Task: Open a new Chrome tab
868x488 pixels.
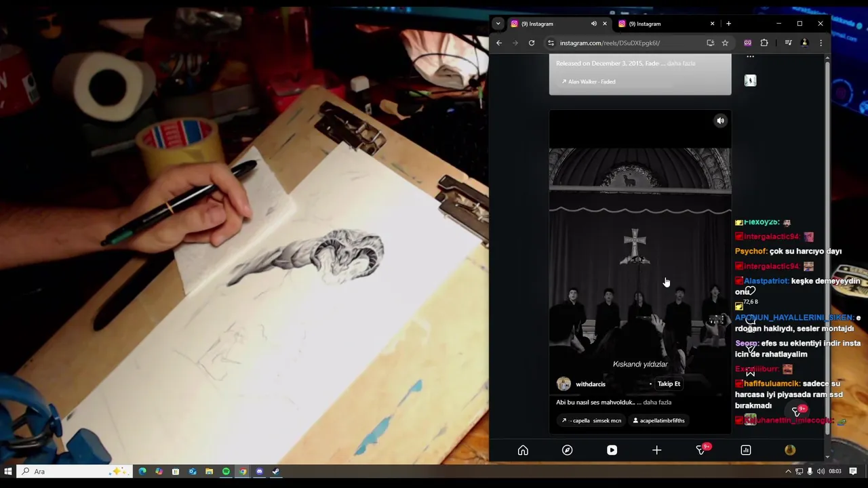Action: (728, 24)
